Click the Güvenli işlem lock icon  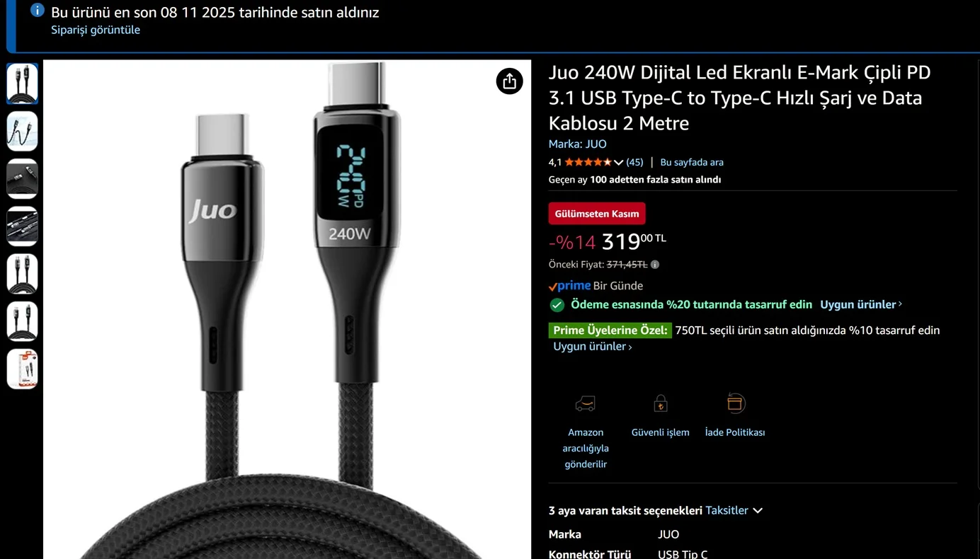(x=660, y=403)
